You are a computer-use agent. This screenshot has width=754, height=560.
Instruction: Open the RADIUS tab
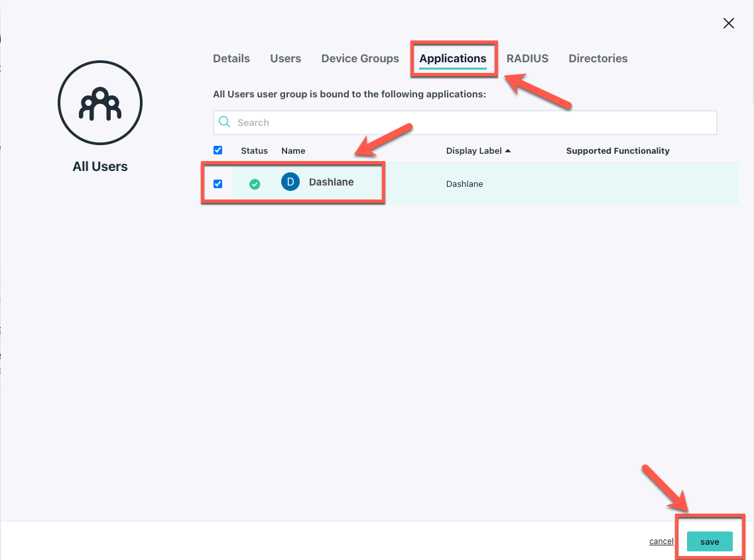[527, 58]
